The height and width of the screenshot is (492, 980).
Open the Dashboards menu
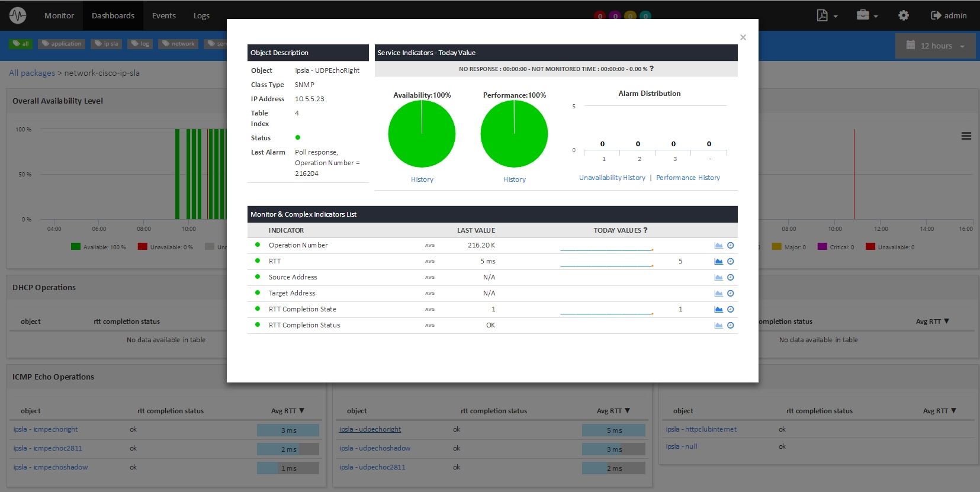(x=113, y=15)
